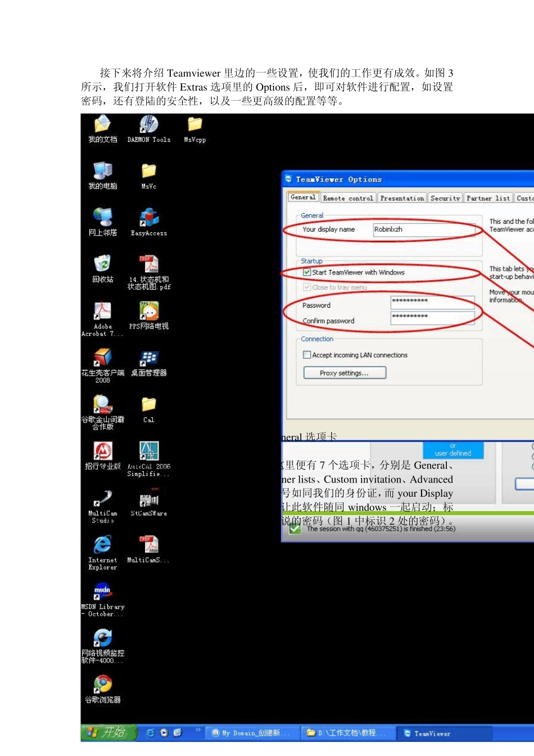Launch Internet Explorer desktop shortcut

(x=102, y=552)
